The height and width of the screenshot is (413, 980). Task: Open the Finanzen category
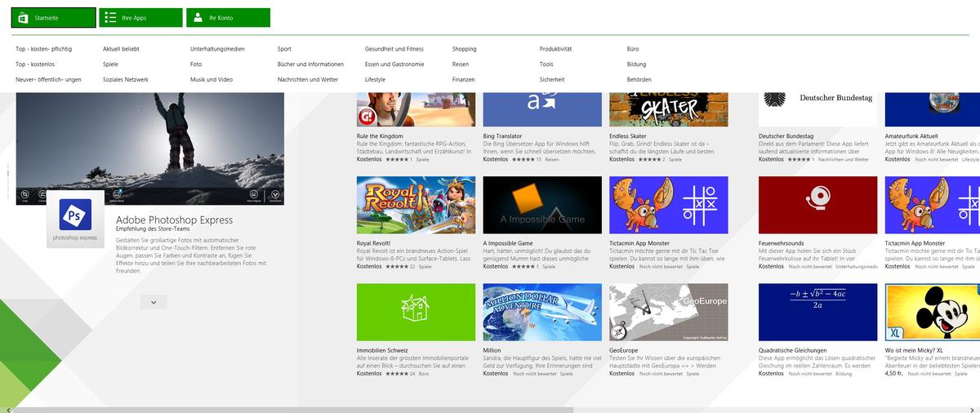tap(463, 79)
